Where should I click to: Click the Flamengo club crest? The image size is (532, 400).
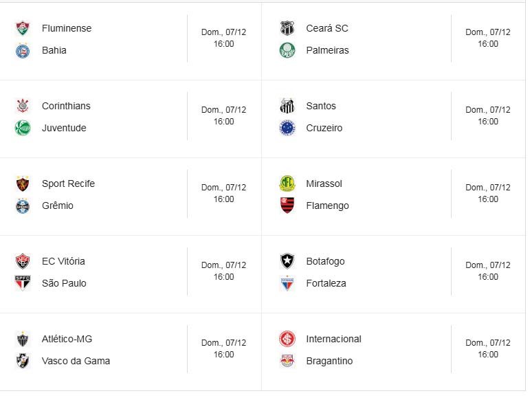point(287,205)
